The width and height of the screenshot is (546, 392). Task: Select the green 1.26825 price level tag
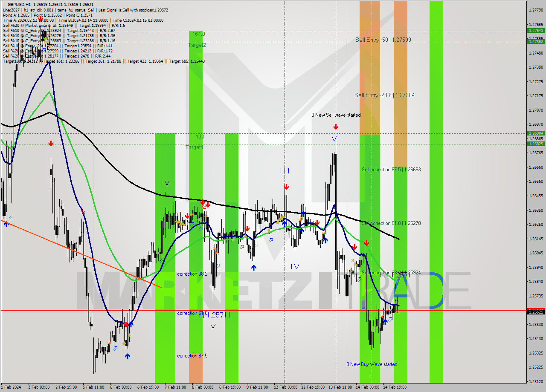536,144
